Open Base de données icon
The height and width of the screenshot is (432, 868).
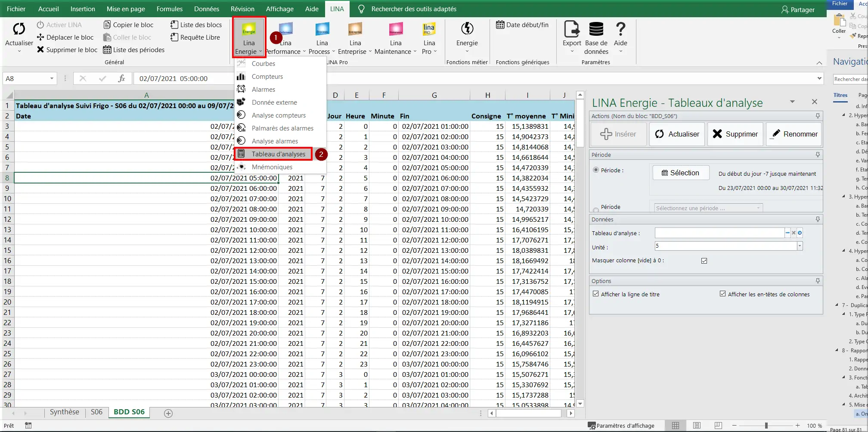click(596, 29)
